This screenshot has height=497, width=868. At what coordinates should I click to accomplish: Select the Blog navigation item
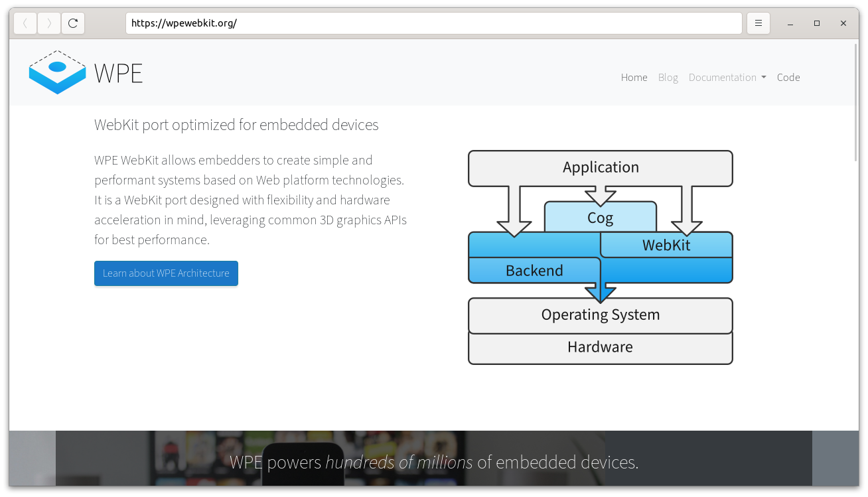pos(668,78)
